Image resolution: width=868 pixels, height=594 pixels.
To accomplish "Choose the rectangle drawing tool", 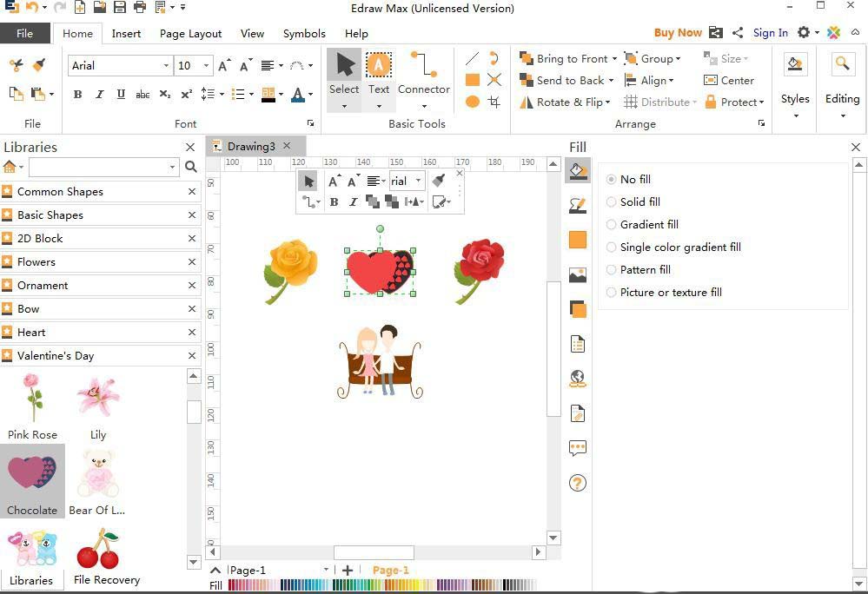I will pos(472,80).
